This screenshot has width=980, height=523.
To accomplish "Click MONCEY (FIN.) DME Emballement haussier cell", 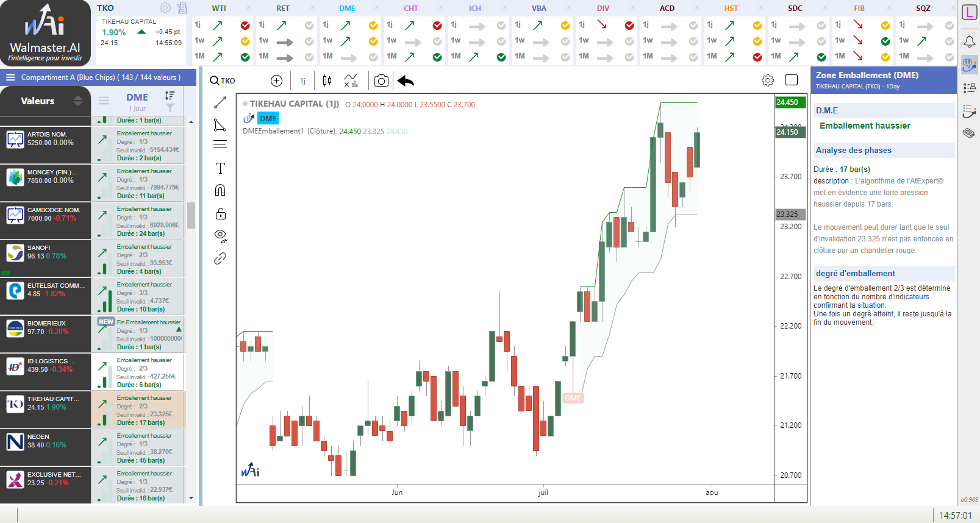I will tap(138, 183).
